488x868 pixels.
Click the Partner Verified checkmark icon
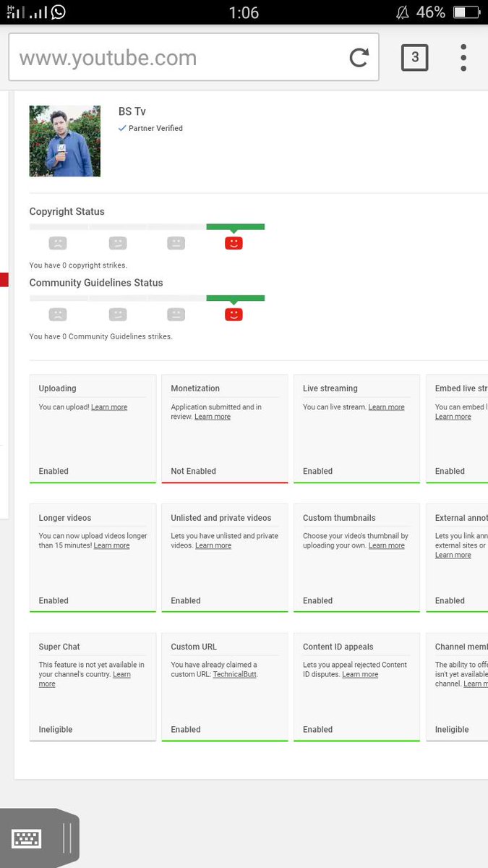122,128
